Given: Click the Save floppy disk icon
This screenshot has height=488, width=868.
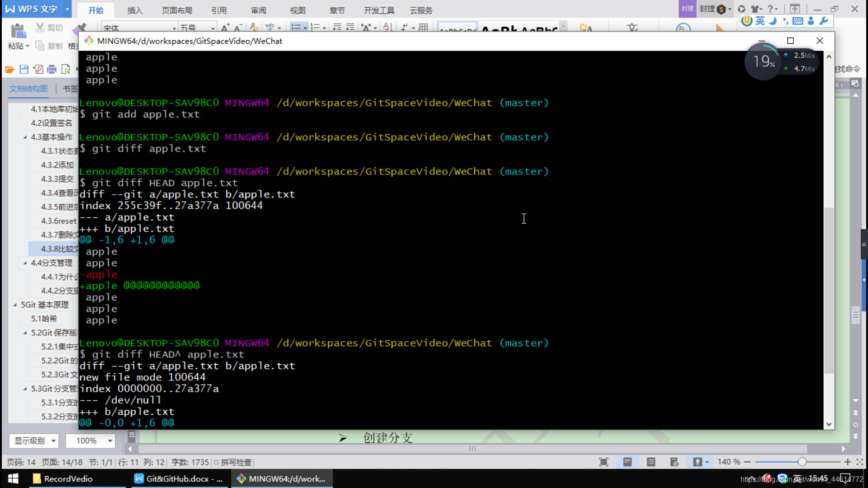Looking at the screenshot, I should coord(24,69).
